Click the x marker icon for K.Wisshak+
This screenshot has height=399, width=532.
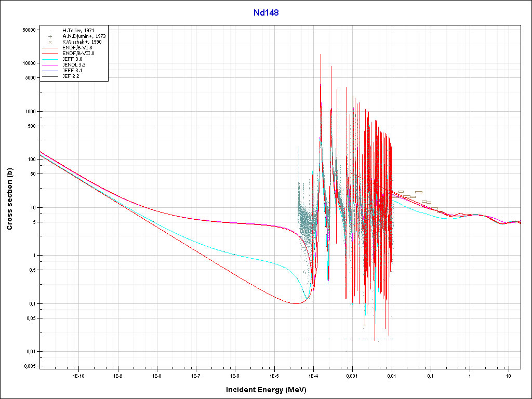[50, 42]
